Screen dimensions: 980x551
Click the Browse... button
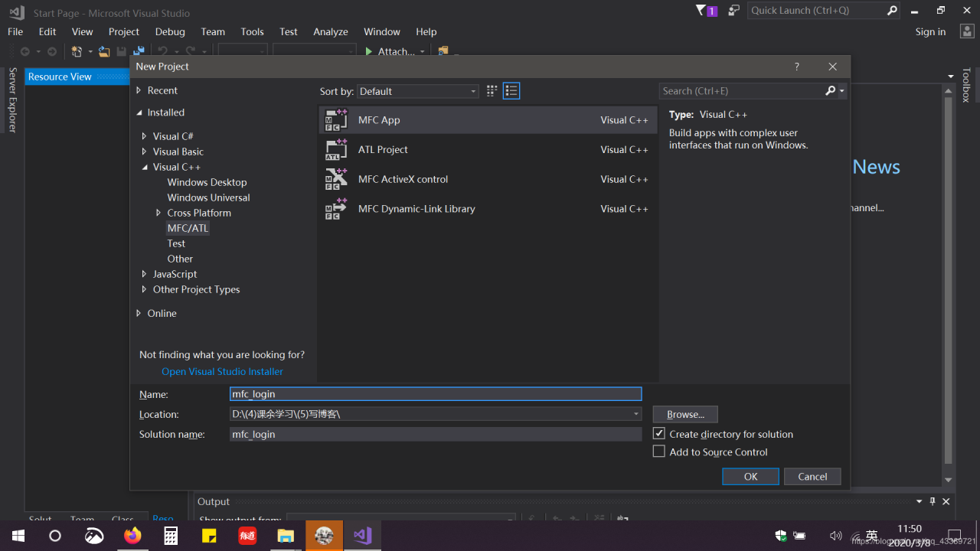[685, 414]
